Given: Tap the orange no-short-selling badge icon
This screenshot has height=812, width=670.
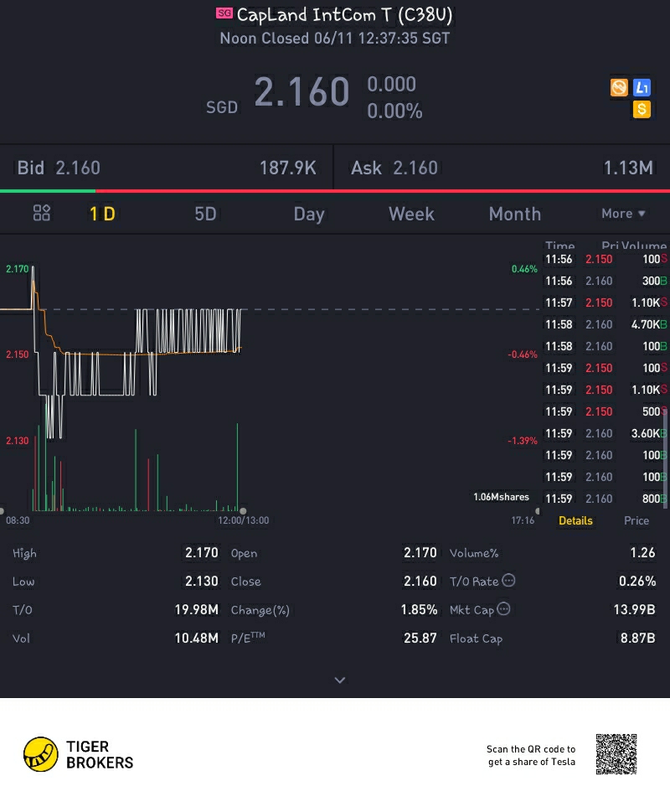Looking at the screenshot, I should [x=619, y=87].
